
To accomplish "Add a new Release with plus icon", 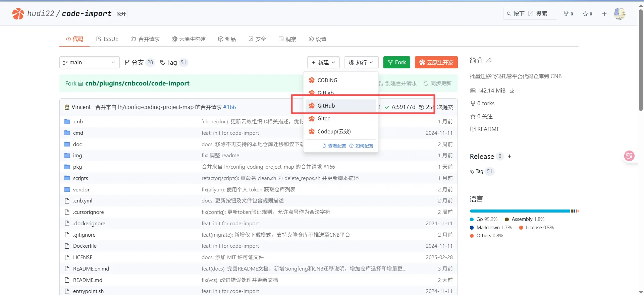I will point(509,156).
